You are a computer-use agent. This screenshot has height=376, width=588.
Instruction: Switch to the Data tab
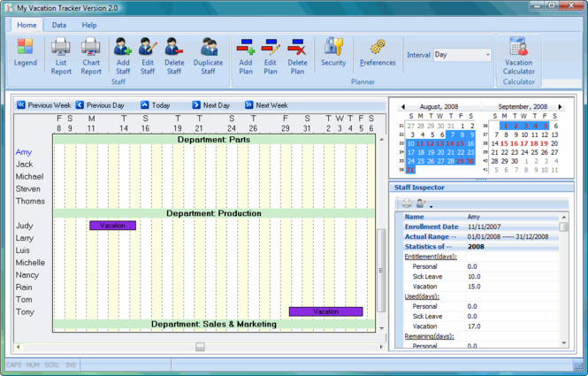click(59, 25)
